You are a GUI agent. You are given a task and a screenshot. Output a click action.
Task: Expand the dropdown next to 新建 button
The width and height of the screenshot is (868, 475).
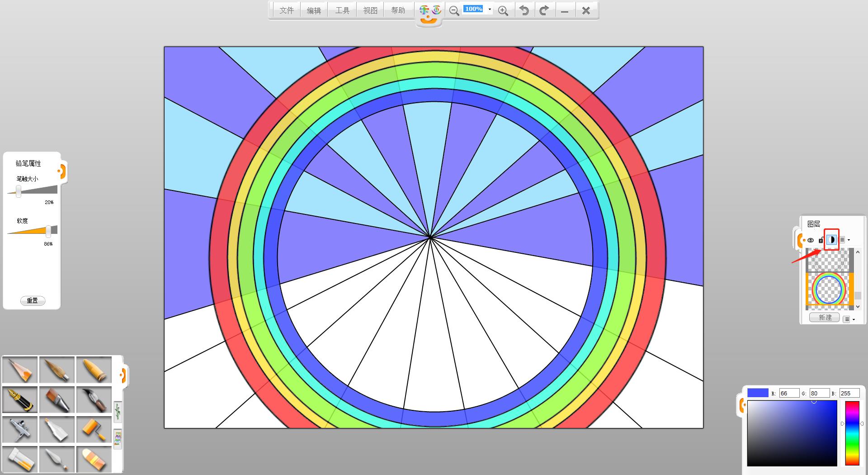pos(849,319)
